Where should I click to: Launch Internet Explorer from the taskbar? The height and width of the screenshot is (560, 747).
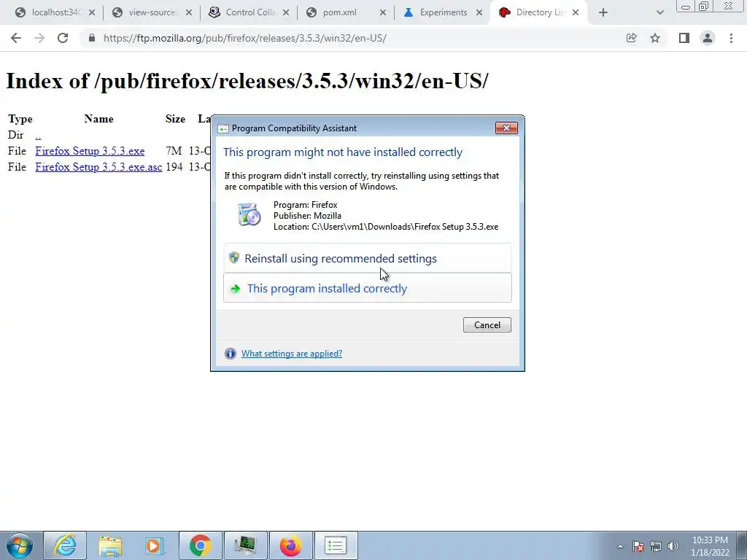[65, 545]
